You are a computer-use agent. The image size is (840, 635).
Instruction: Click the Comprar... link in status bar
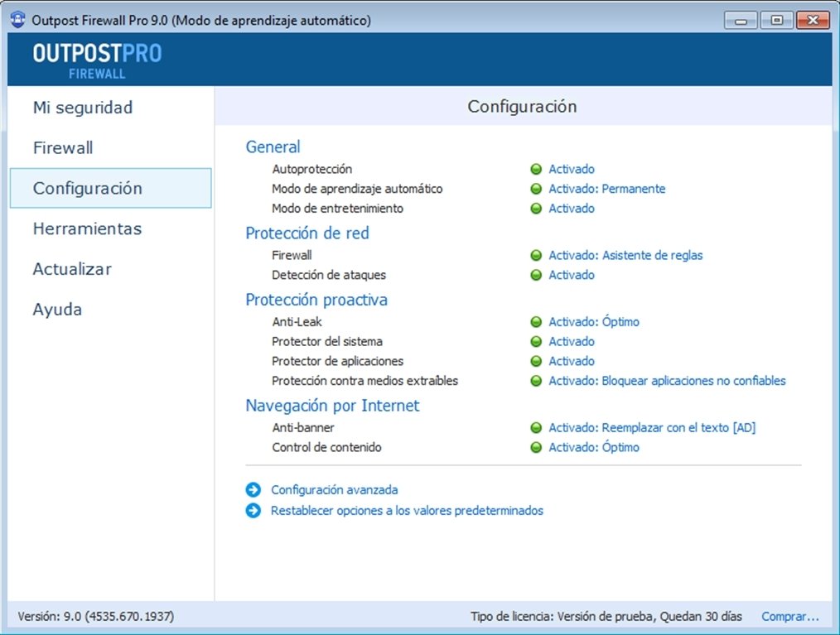[x=790, y=617]
